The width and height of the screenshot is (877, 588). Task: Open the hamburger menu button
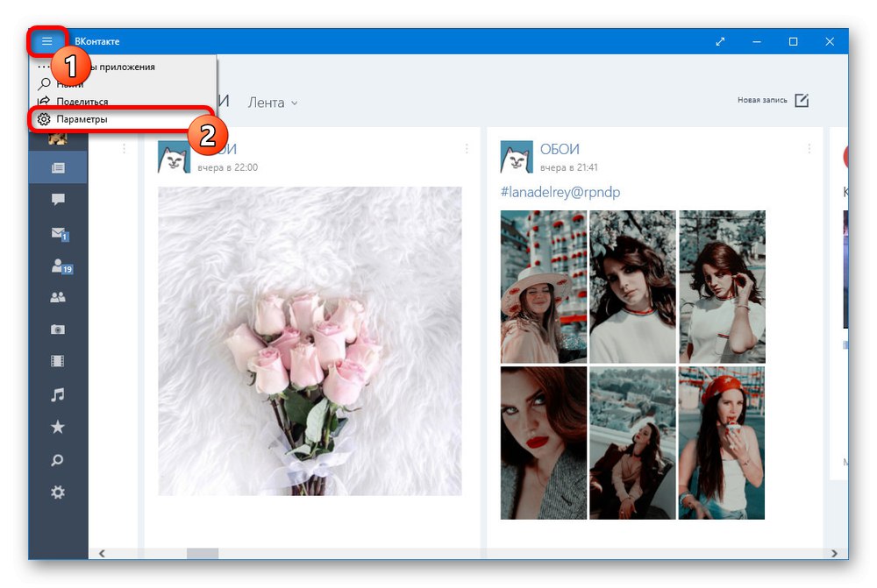(47, 41)
